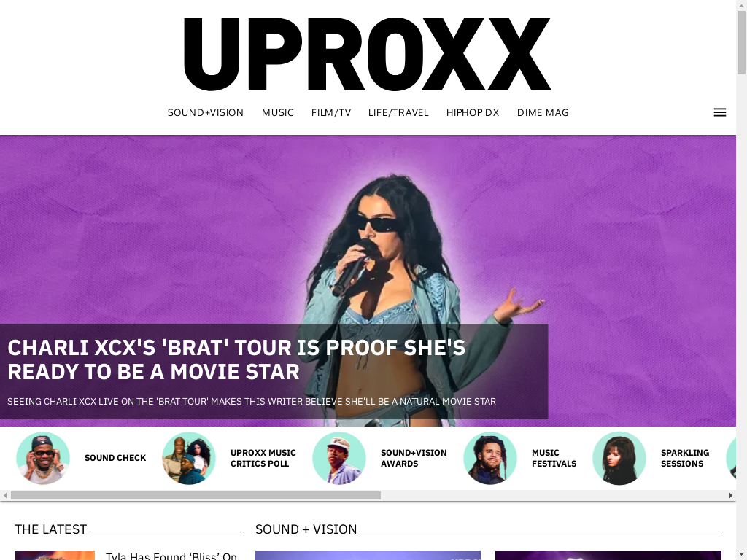Click the horizontal carousel scrollbar thumb
The height and width of the screenshot is (560, 747).
click(x=196, y=495)
